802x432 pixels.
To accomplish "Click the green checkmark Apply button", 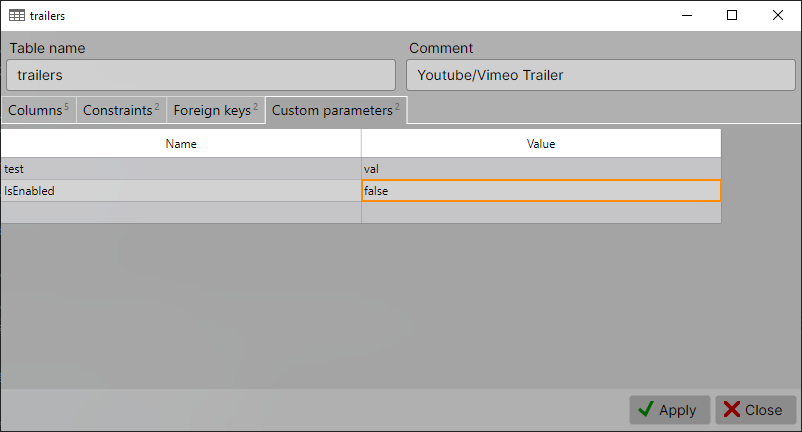I will 669,410.
